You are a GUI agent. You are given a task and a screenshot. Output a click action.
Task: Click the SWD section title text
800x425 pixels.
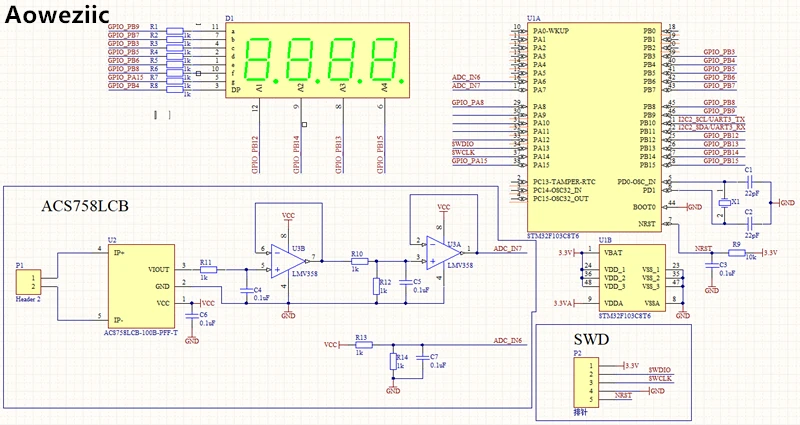click(x=591, y=339)
